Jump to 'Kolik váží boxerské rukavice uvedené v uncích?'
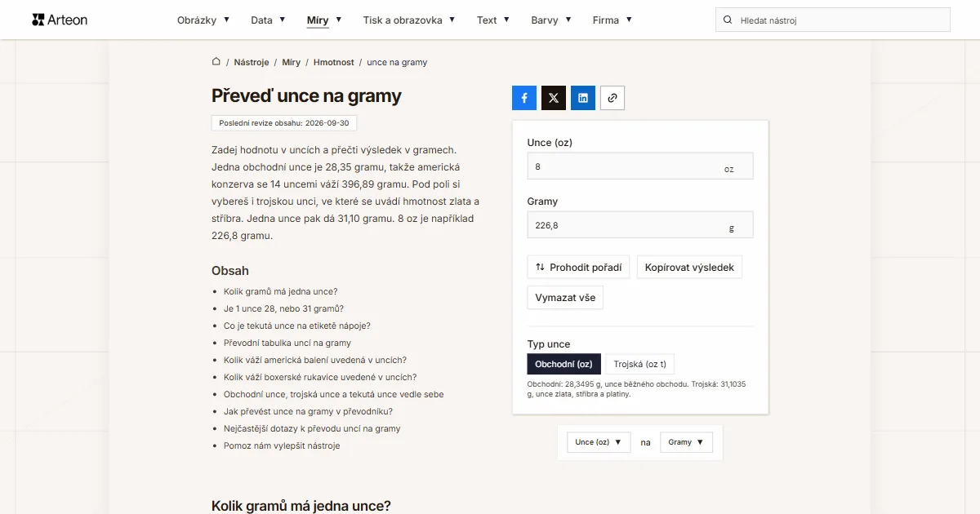The width and height of the screenshot is (980, 514). (x=320, y=377)
